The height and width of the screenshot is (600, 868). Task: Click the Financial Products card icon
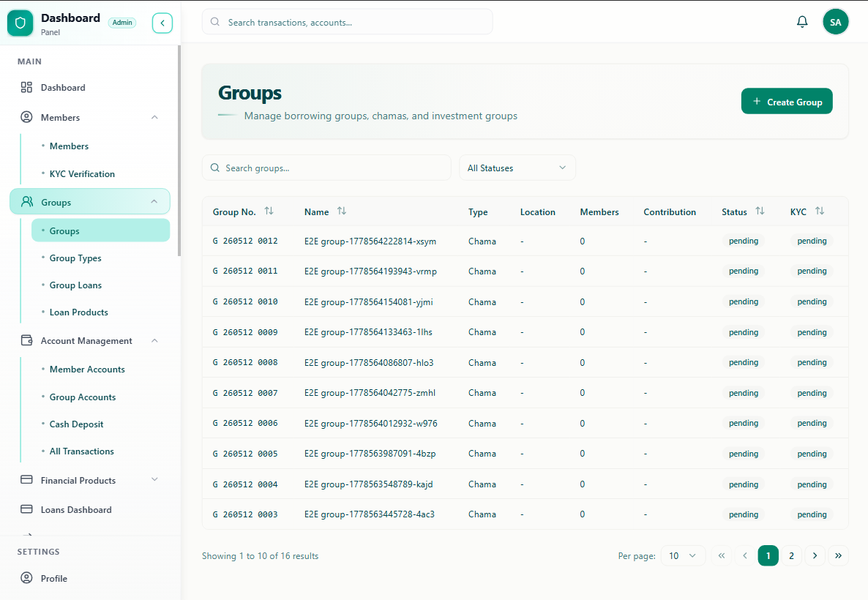point(26,480)
